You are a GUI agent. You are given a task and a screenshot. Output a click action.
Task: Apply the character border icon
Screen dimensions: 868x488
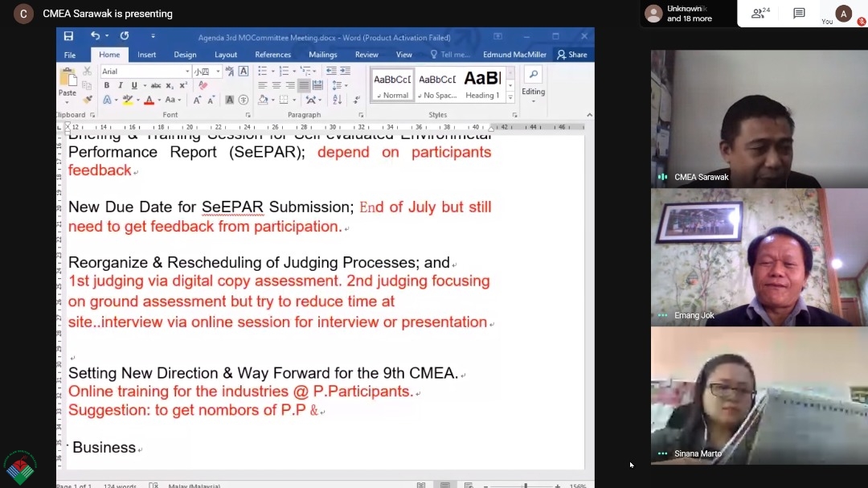click(244, 72)
